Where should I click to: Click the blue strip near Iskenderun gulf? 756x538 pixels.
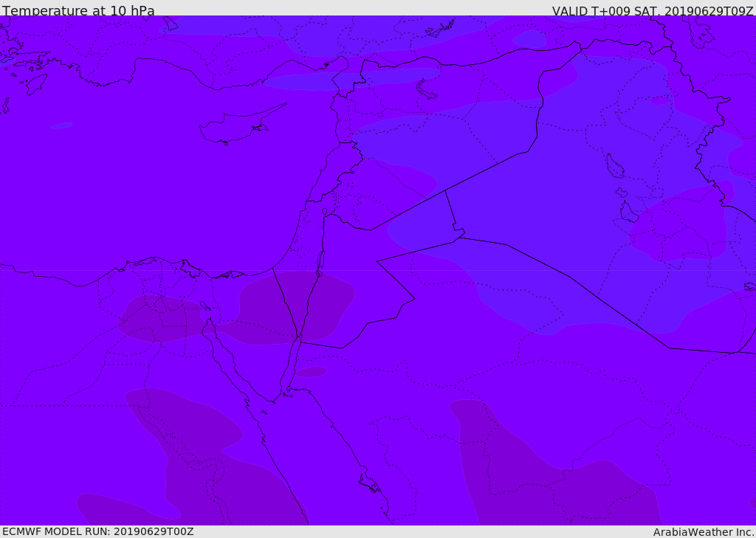tap(351, 78)
